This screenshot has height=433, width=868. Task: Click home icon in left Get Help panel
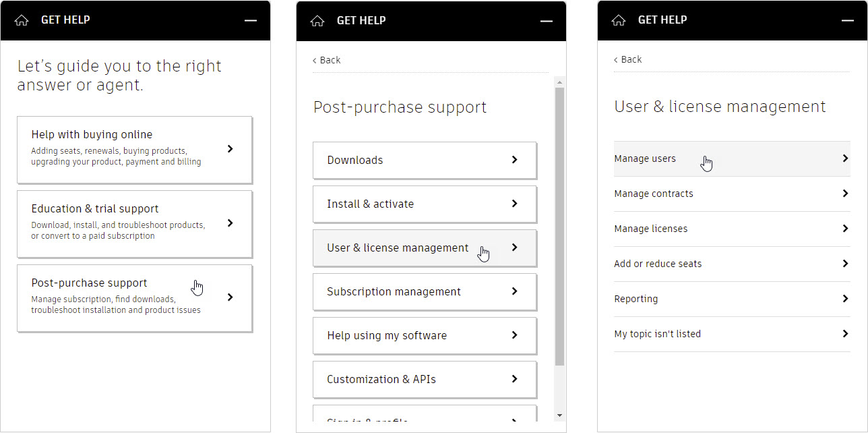22,20
